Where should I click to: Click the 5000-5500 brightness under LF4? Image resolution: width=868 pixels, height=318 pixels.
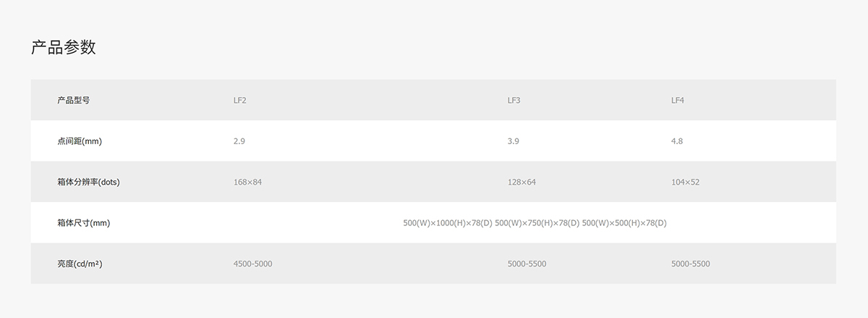pos(690,264)
